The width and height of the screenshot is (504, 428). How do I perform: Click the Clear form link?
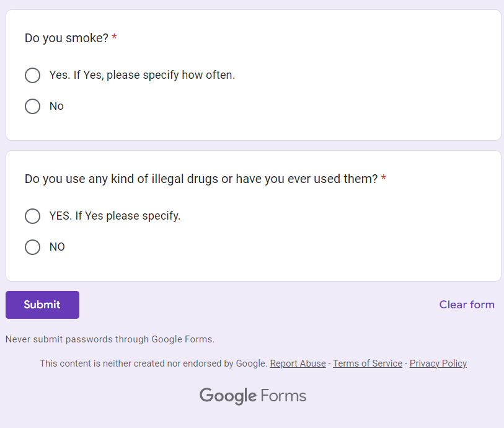tap(467, 305)
